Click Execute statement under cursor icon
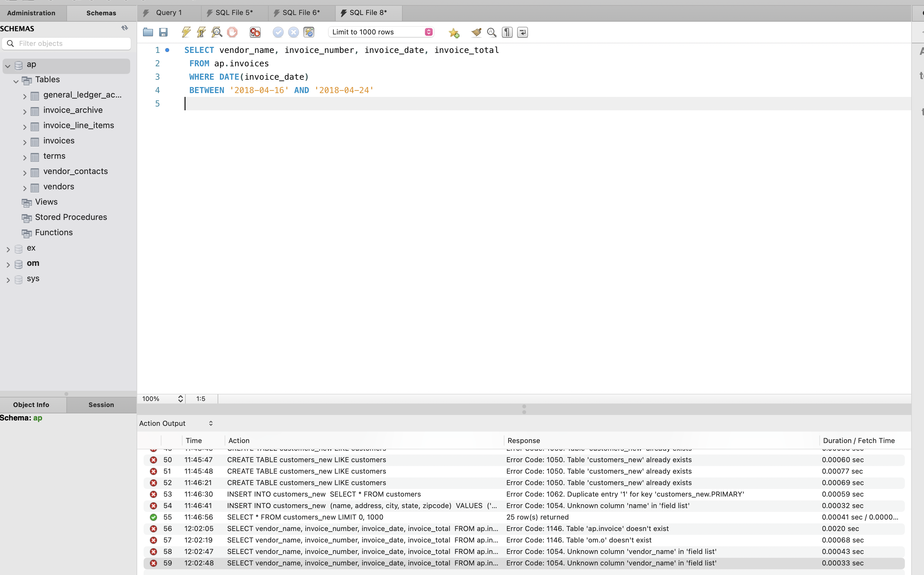The width and height of the screenshot is (924, 575). 201,32
